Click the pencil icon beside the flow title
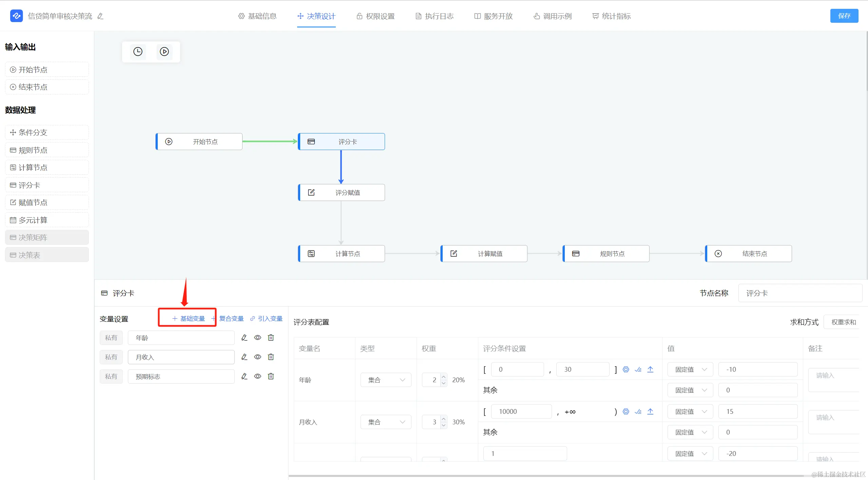 pos(100,16)
